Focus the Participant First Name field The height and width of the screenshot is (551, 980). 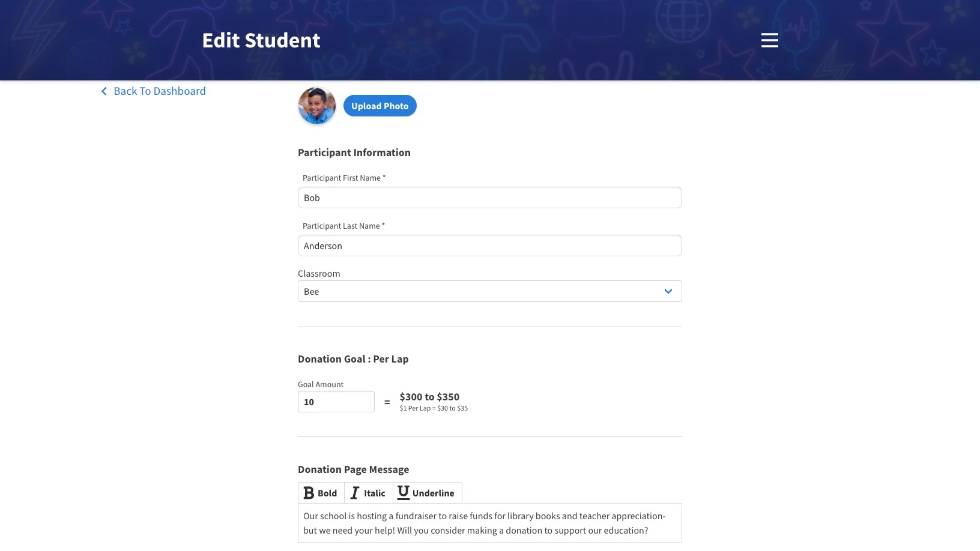(x=490, y=197)
